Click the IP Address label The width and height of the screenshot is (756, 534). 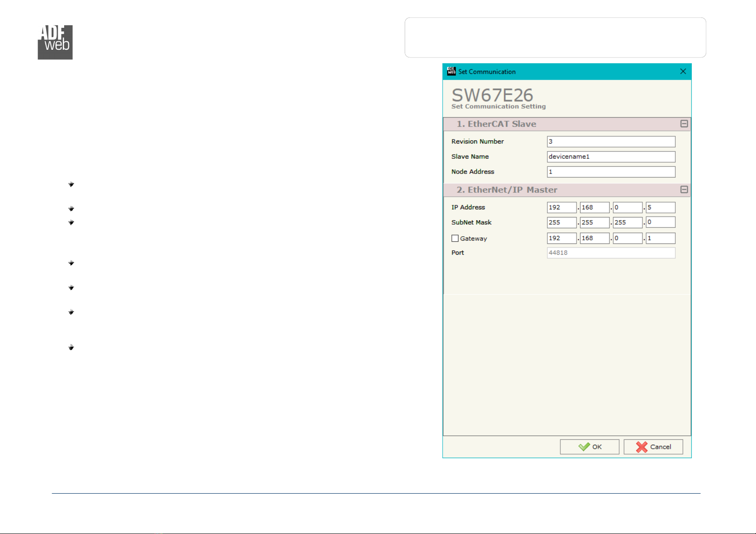tap(468, 207)
